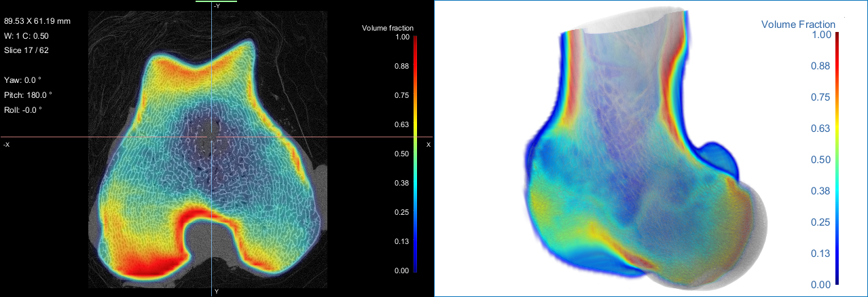Viewport: 868px width, 297px height.
Task: Click 'Volume fraction' legend title in slice view
Action: [x=387, y=28]
